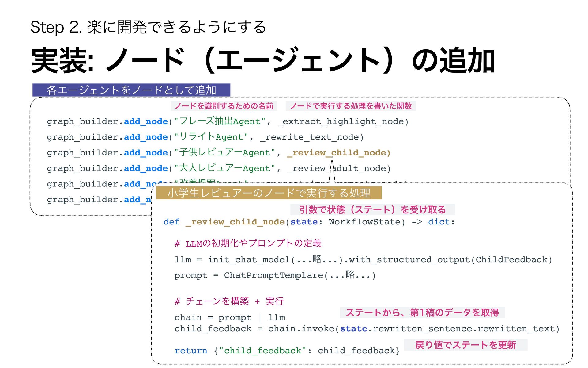Click the Step 2 subtitle text
Viewport: 588px width, 368px height.
pyautogui.click(x=148, y=27)
